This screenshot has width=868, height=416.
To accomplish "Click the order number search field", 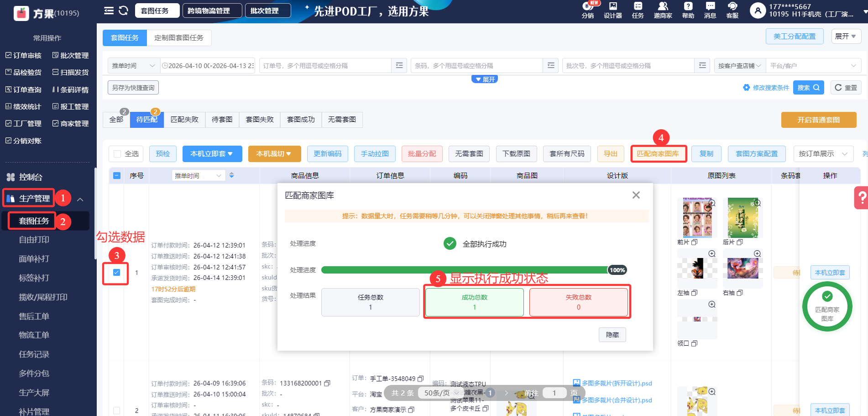I will click(x=325, y=66).
